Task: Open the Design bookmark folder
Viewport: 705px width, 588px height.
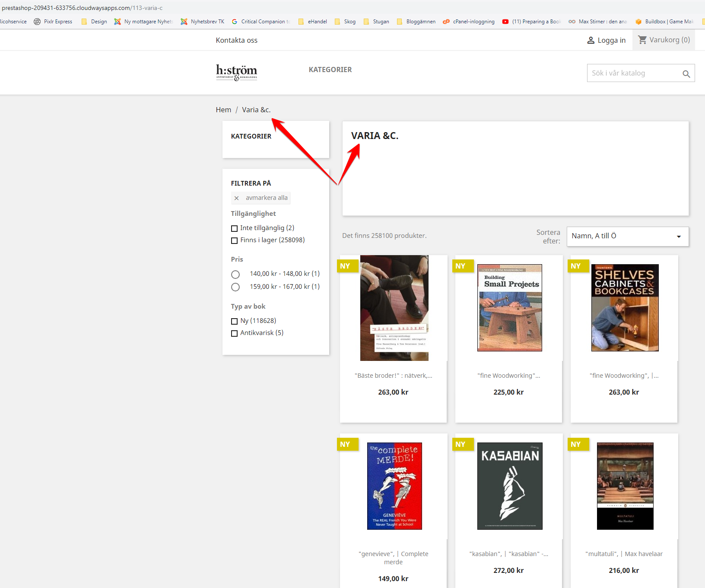Action: tap(94, 22)
